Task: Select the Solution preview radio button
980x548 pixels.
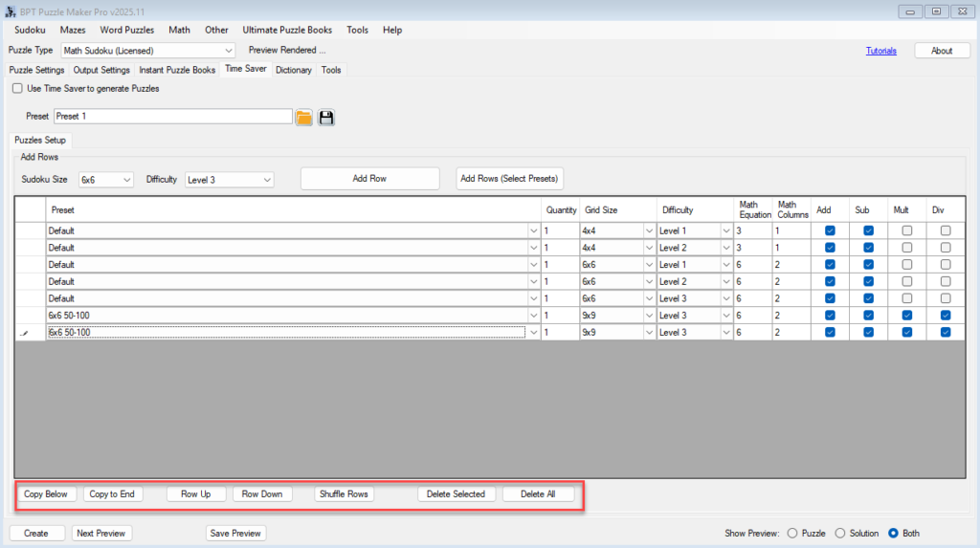Action: click(840, 533)
